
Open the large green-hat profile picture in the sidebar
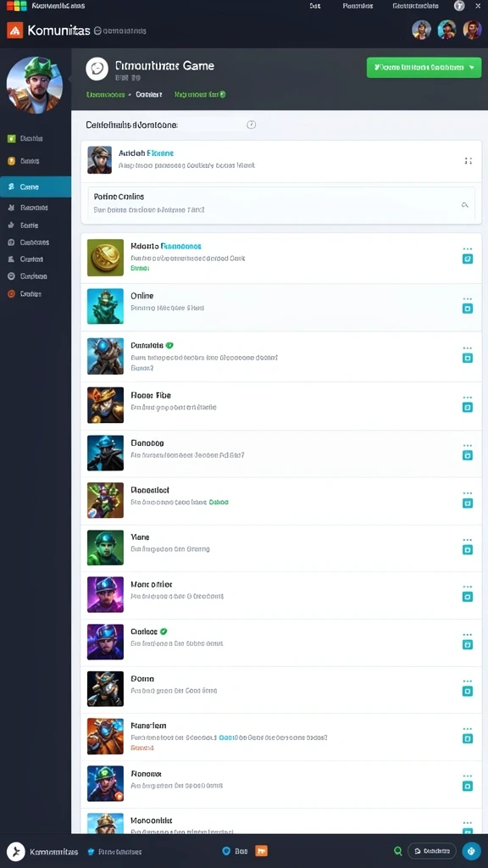click(34, 85)
